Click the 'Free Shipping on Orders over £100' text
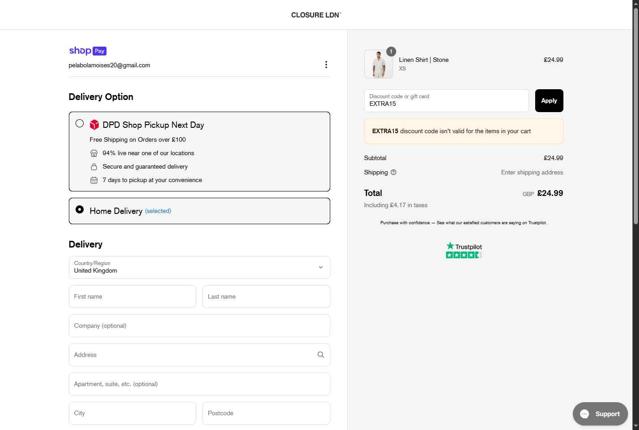Viewport: 639px width, 430px height. [x=138, y=139]
